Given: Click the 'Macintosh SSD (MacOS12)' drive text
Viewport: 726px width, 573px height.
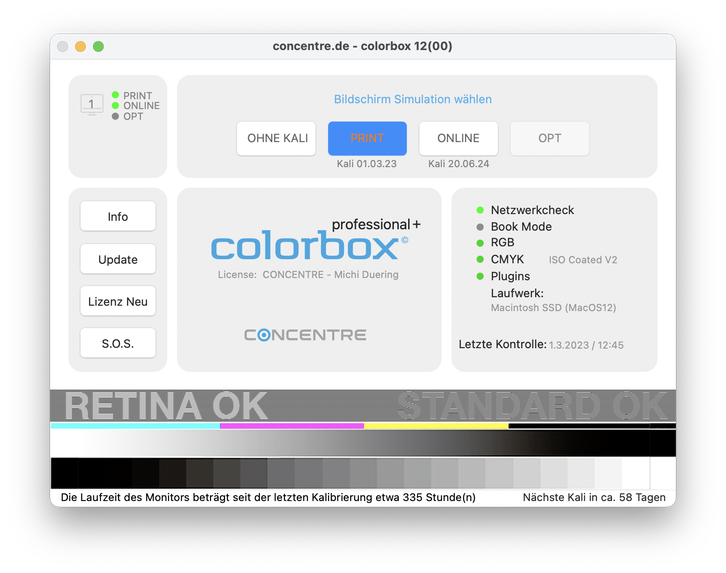Looking at the screenshot, I should pyautogui.click(x=553, y=308).
